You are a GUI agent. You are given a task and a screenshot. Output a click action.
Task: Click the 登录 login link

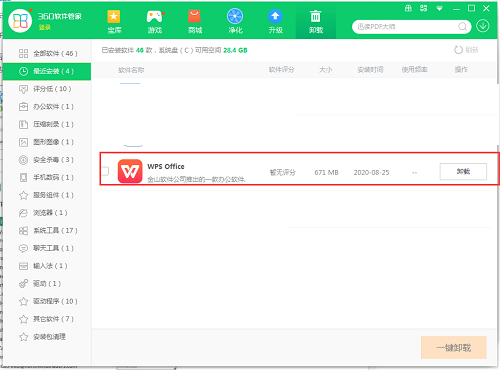pos(44,27)
